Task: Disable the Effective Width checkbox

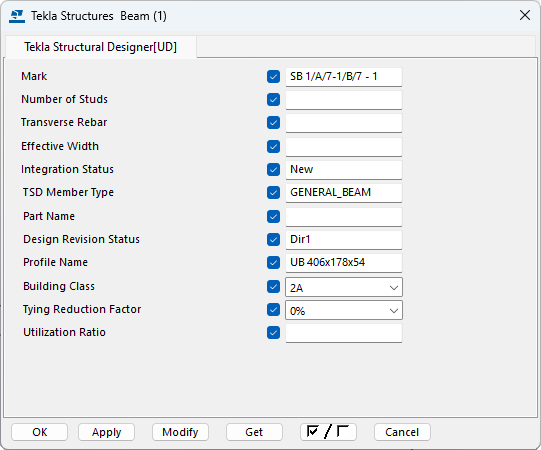Action: (273, 146)
